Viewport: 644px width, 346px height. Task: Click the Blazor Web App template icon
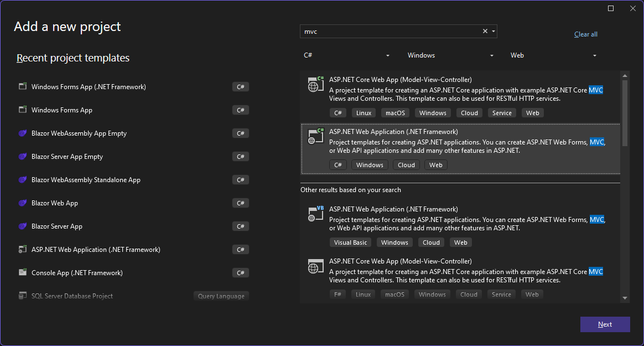coord(23,203)
